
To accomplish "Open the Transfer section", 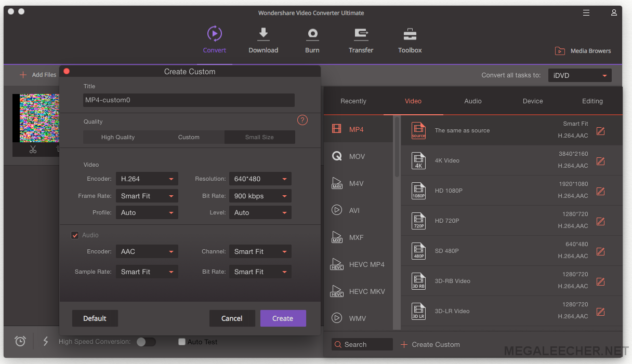I will tap(361, 39).
